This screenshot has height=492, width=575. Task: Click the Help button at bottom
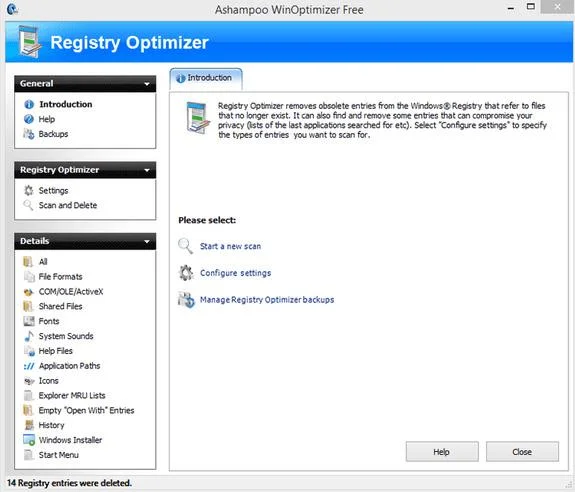(x=442, y=452)
